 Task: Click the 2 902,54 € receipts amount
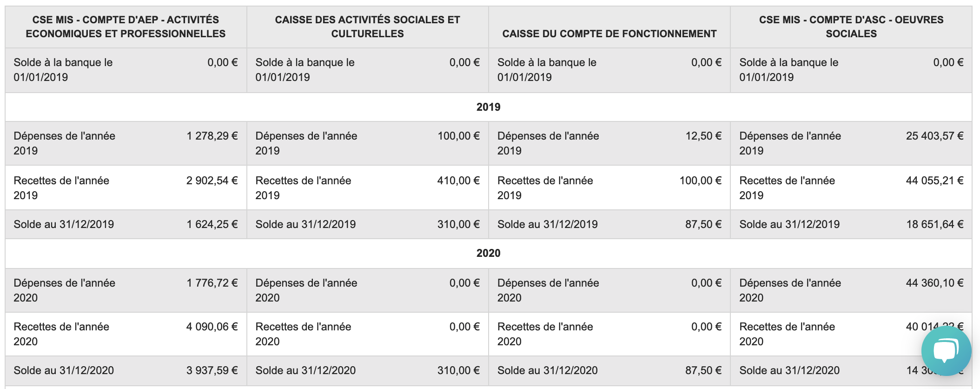212,181
